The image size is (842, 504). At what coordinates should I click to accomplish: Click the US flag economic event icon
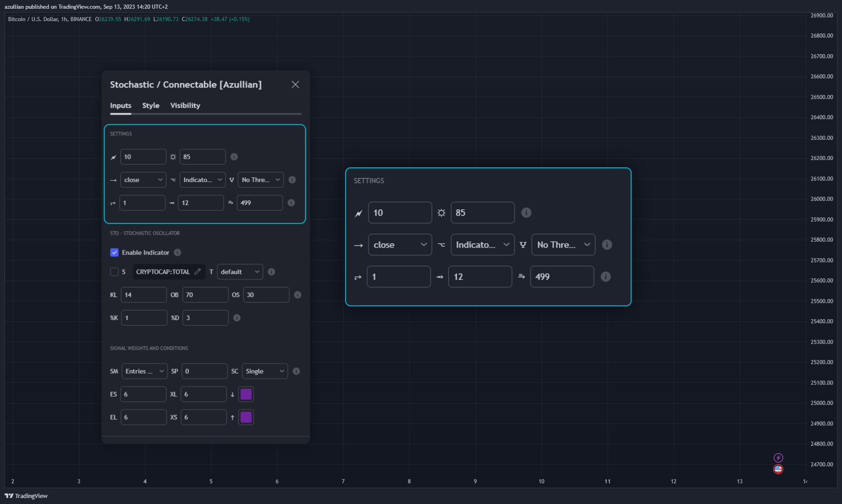coord(778,469)
